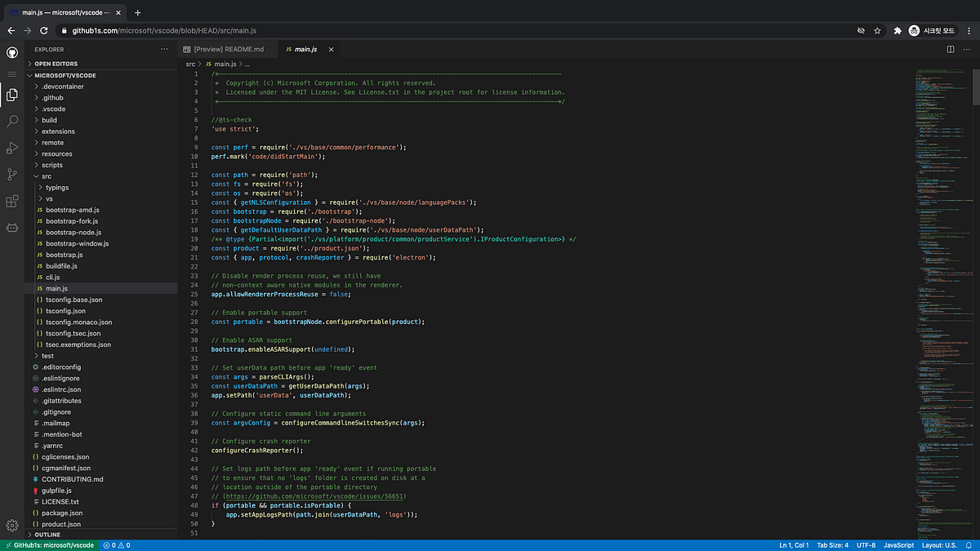Open the Manage gear icon
This screenshot has height=551, width=980.
point(12,525)
